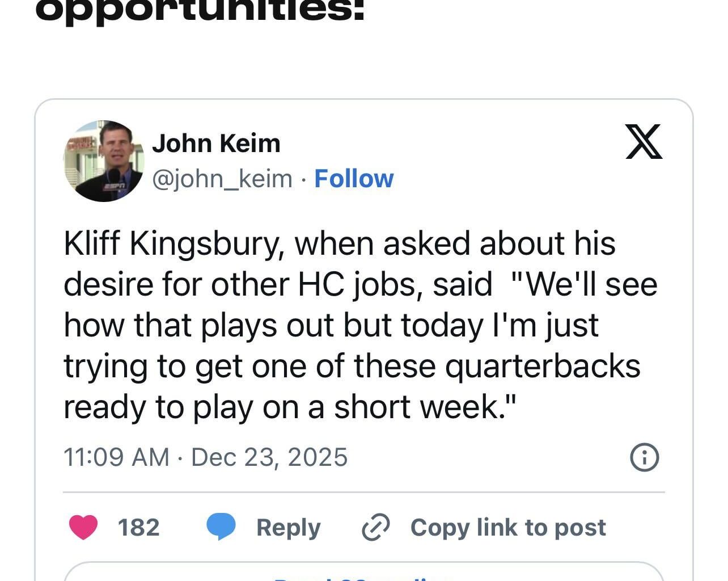Screen dimensions: 728x581
Task: Click John Keim's profile picture
Action: [104, 161]
